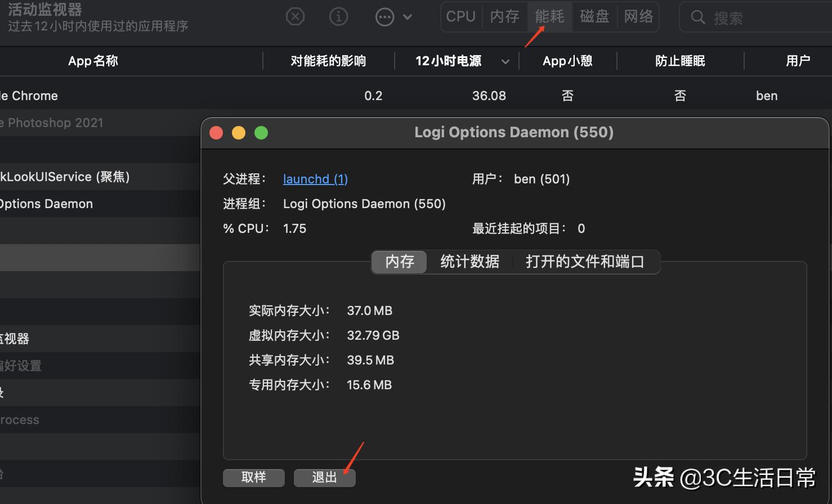This screenshot has width=832, height=504.
Task: Click the inspect info (i) icon
Action: tap(338, 16)
